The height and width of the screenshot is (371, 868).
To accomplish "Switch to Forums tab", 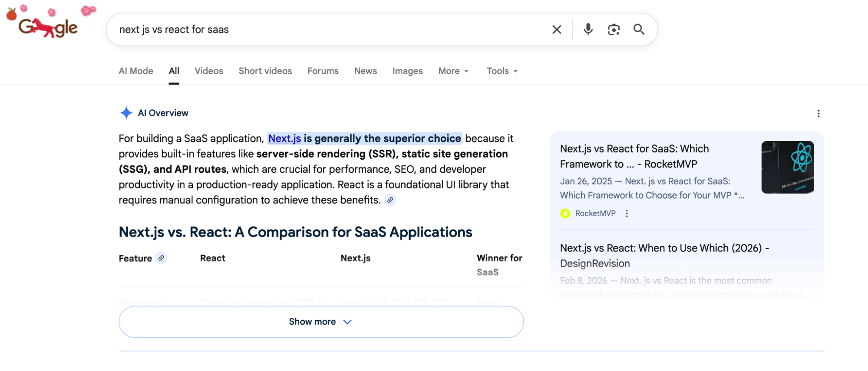I will tap(323, 71).
